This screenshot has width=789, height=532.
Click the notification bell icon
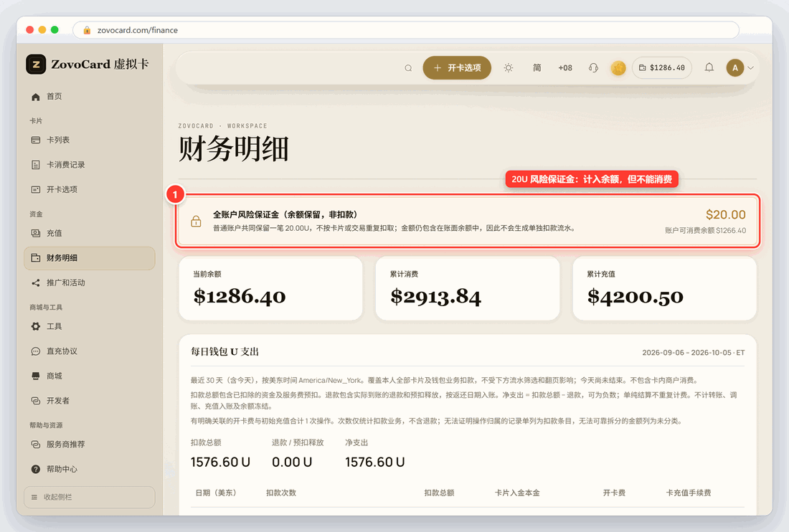pyautogui.click(x=709, y=67)
